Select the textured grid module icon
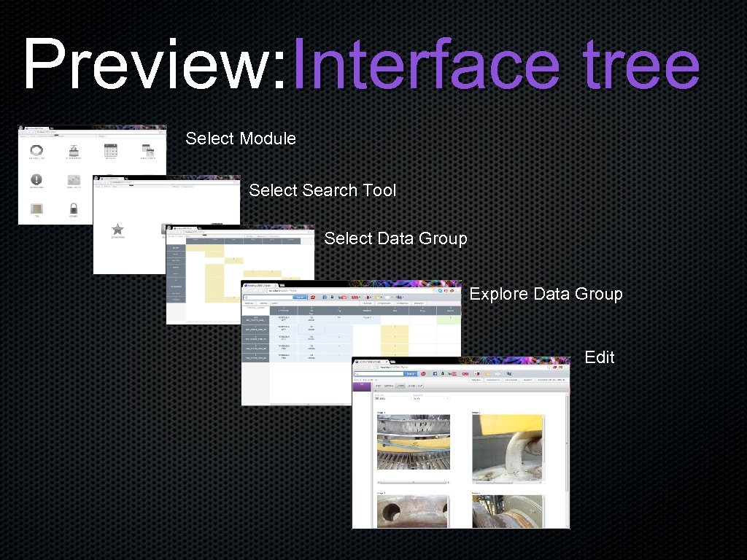This screenshot has width=747, height=560. point(74,180)
